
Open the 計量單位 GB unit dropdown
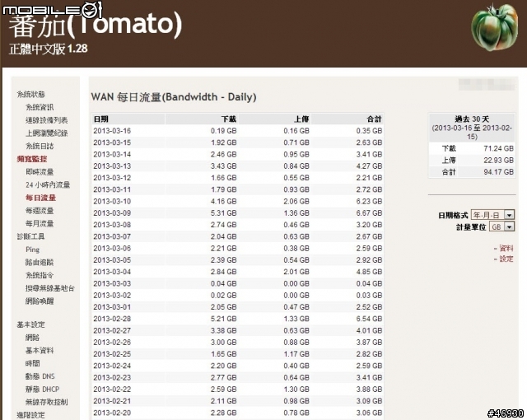click(501, 226)
